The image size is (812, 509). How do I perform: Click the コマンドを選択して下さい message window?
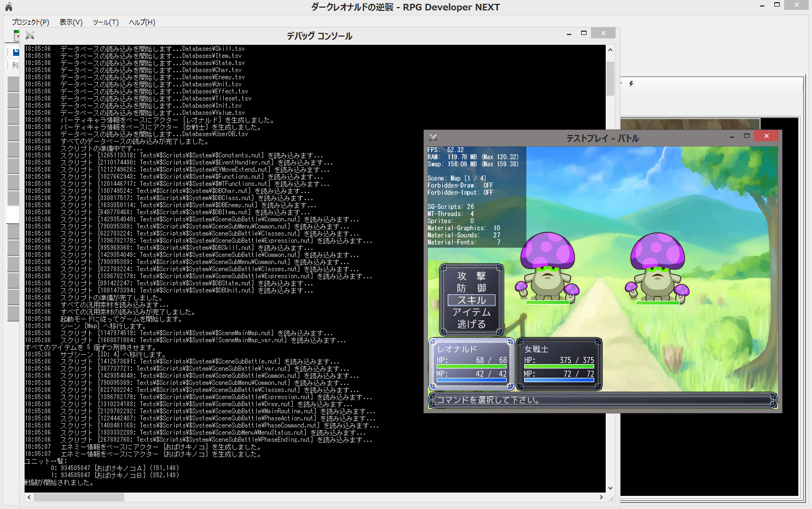coord(602,400)
